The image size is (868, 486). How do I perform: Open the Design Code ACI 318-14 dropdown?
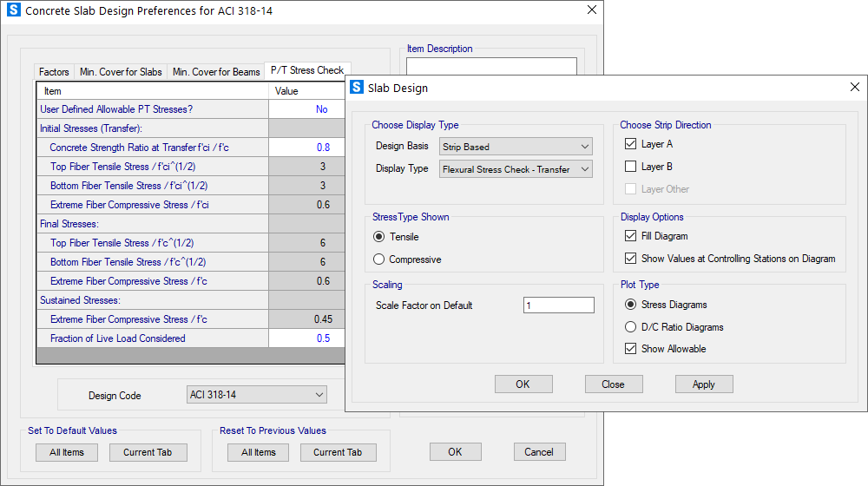(257, 395)
